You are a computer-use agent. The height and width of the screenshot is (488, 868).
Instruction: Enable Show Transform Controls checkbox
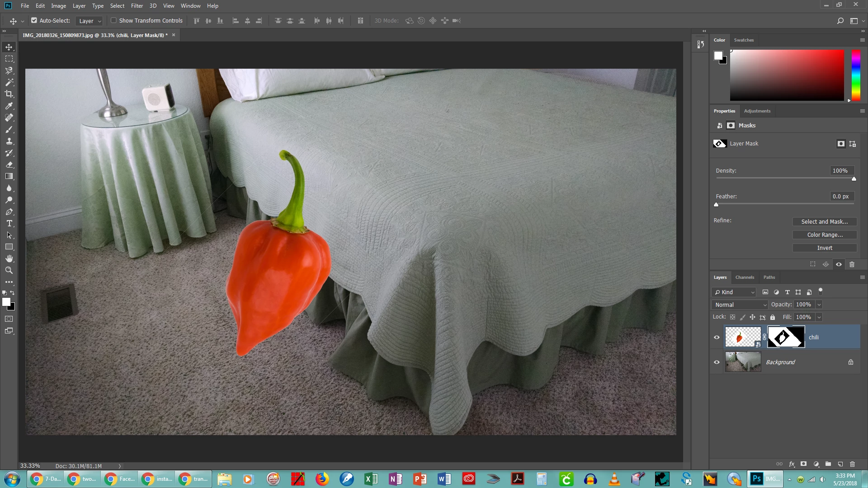click(114, 20)
